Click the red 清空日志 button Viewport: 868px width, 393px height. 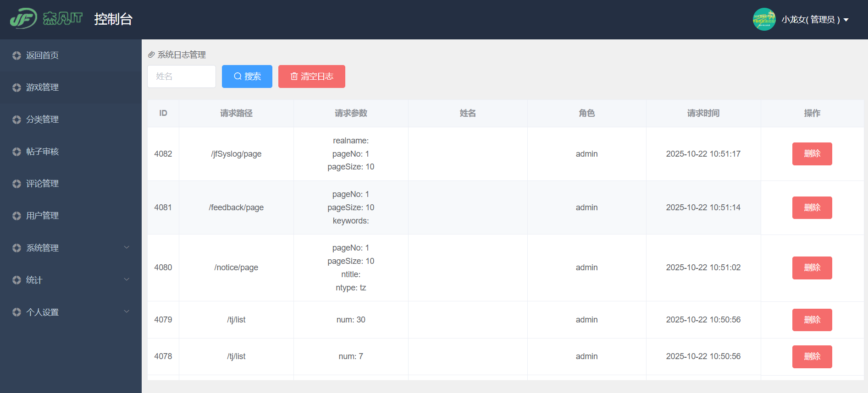pyautogui.click(x=312, y=76)
